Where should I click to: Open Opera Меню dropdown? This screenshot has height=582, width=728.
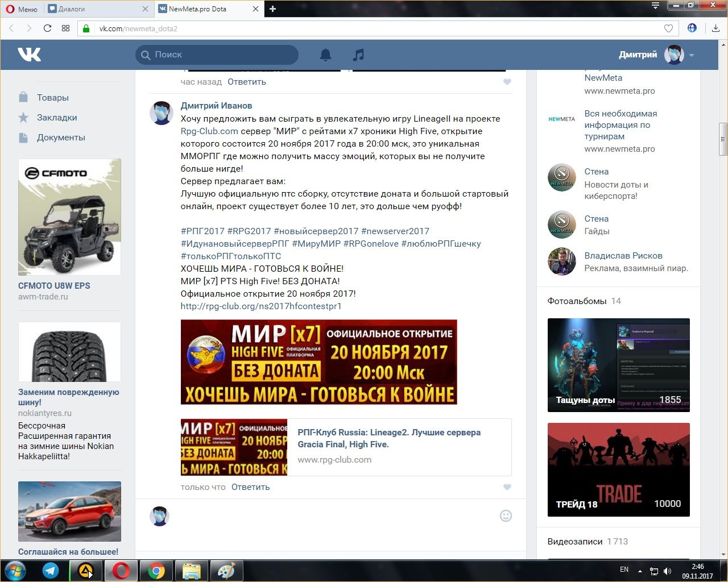[x=22, y=9]
